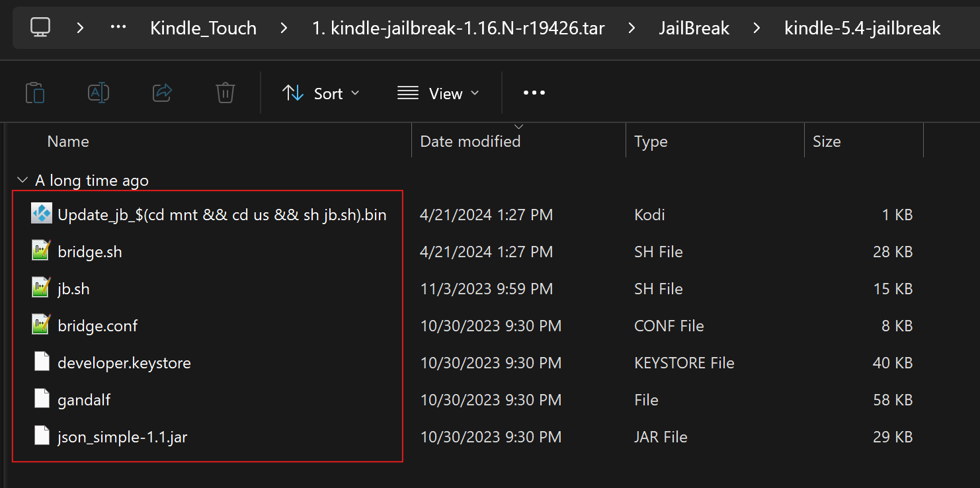Open the See more three-dot menu
The height and width of the screenshot is (488, 980).
[534, 93]
